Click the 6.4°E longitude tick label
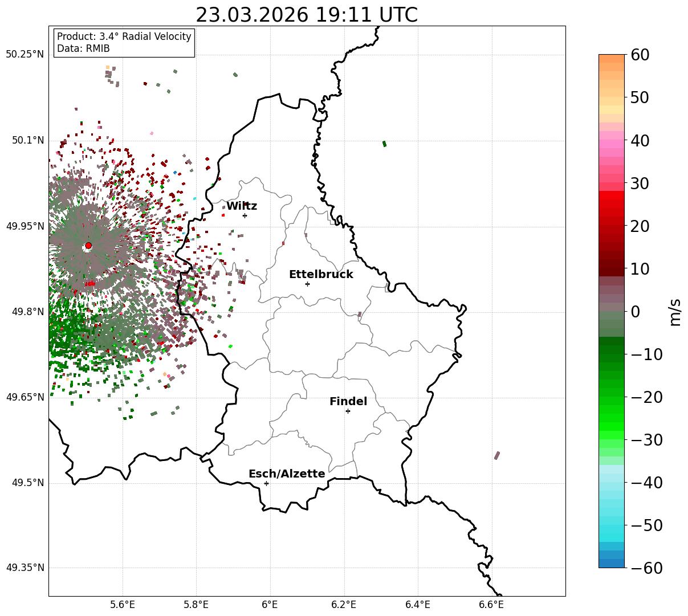This screenshot has width=688, height=616. [418, 605]
